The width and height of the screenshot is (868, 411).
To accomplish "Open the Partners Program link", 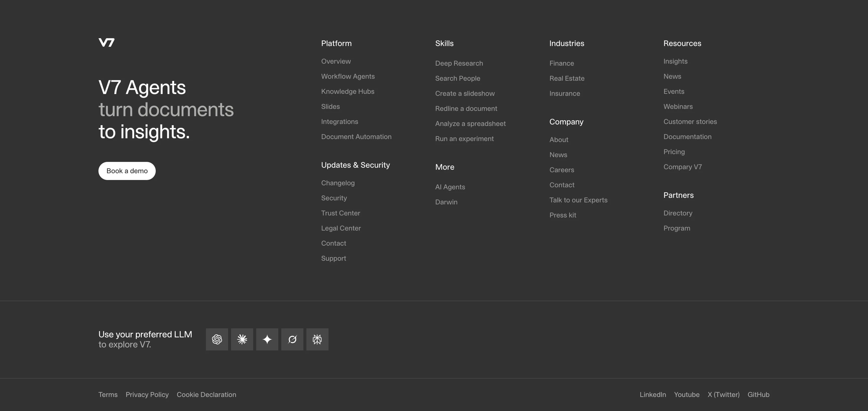I will pos(677,228).
